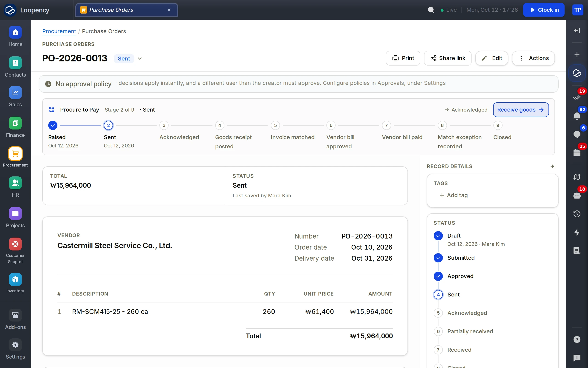Open tasks checkmark icon with 19 badge
The width and height of the screenshot is (588, 368).
point(577,97)
